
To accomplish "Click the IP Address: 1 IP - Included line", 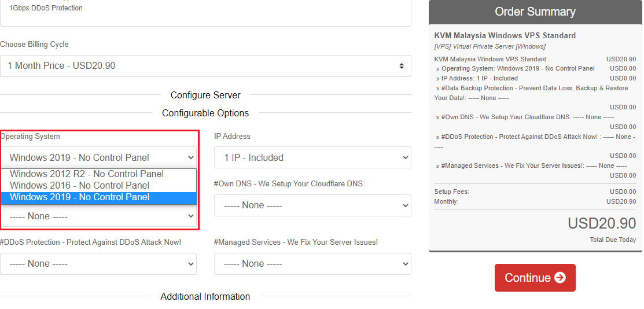I will [535, 79].
